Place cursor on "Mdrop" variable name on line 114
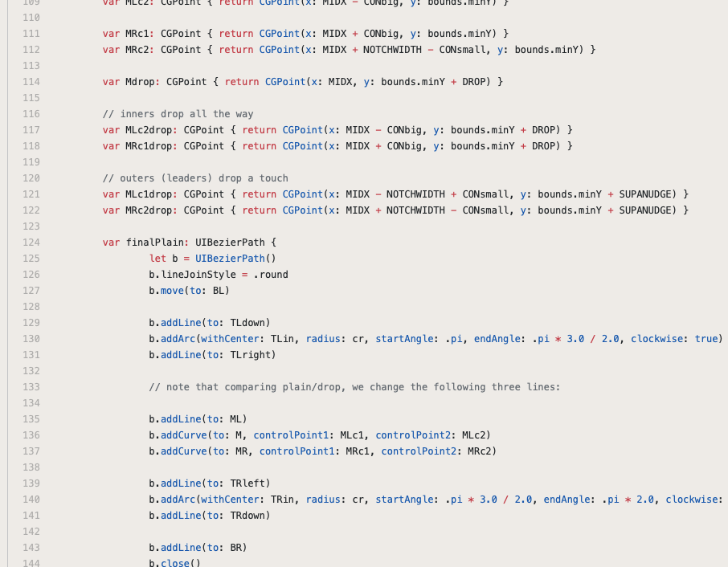728x567 pixels. click(140, 82)
